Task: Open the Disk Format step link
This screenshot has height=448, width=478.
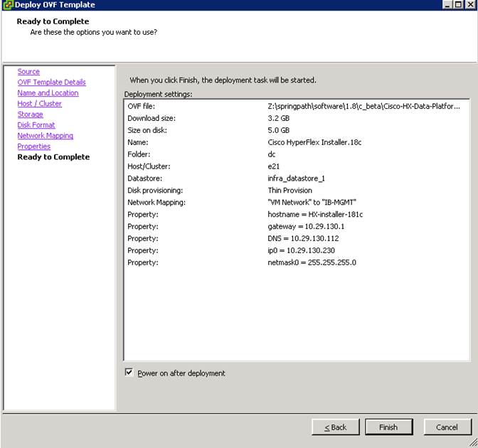Action: click(x=36, y=125)
